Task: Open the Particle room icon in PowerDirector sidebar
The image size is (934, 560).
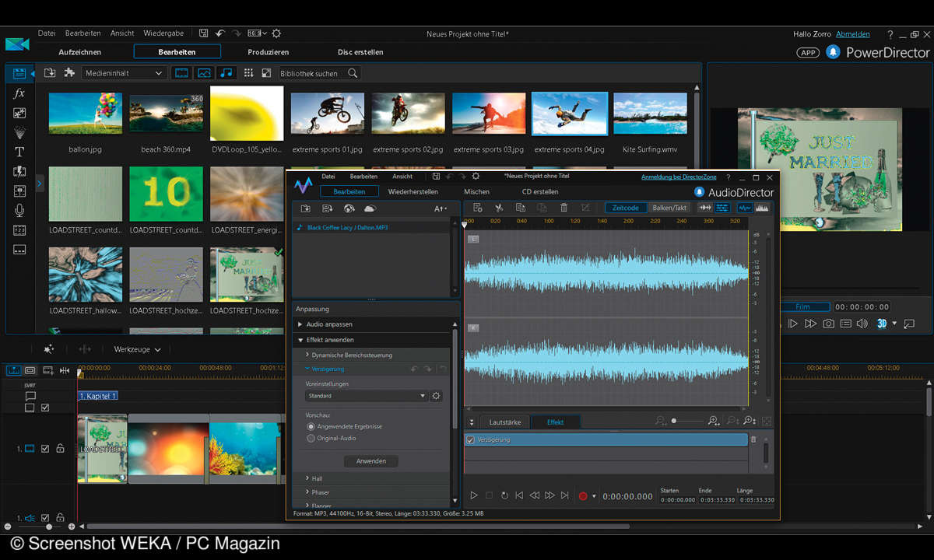Action: [19, 132]
